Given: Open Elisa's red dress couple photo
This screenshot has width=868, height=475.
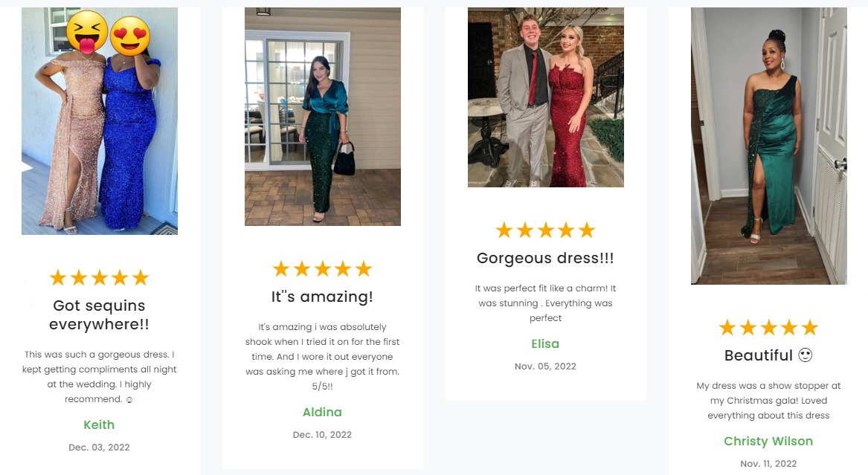Looking at the screenshot, I should (546, 97).
